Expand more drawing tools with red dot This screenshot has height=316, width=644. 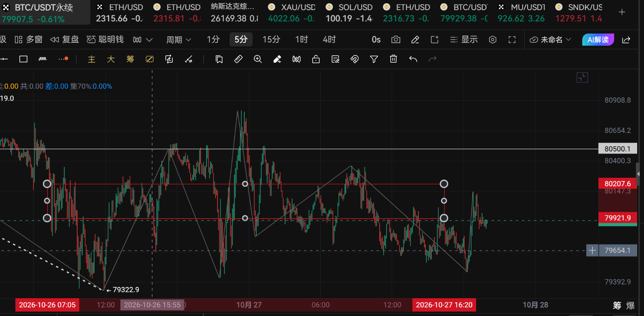coord(63,59)
